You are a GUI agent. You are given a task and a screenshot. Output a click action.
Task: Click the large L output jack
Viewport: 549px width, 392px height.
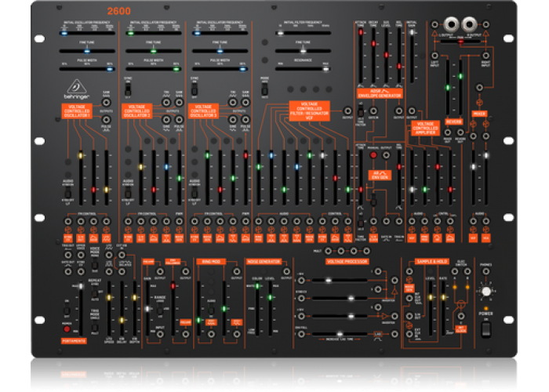[451, 24]
